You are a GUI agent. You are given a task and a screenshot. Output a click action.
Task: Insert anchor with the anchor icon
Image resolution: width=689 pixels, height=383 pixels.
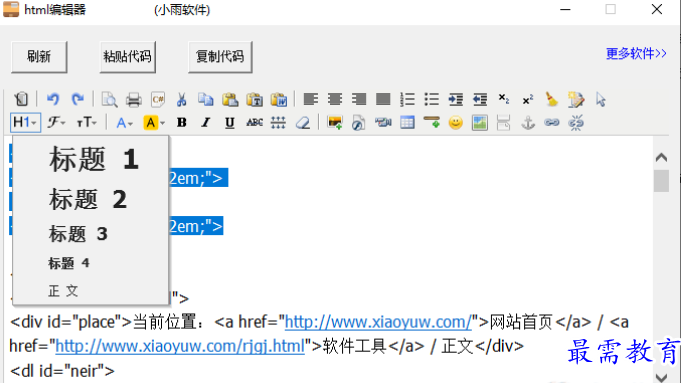coord(528,123)
